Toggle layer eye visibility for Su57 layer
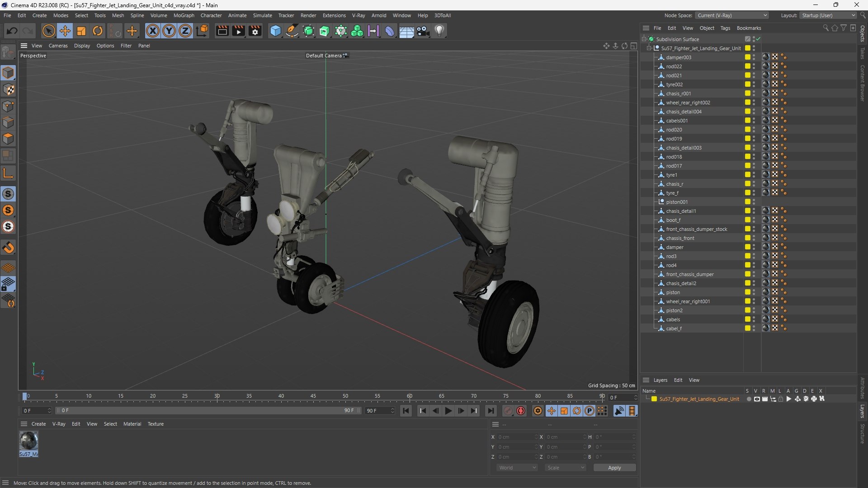This screenshot has width=868, height=488. click(x=757, y=399)
